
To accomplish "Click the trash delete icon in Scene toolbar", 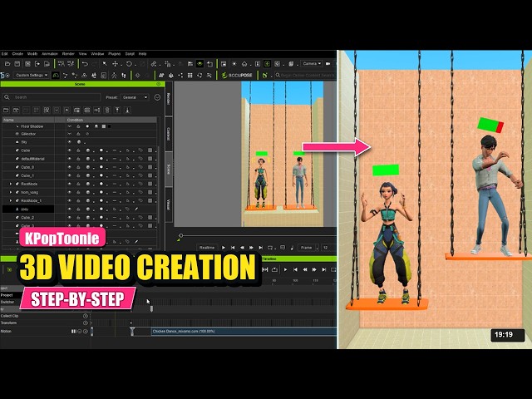I will click(107, 110).
